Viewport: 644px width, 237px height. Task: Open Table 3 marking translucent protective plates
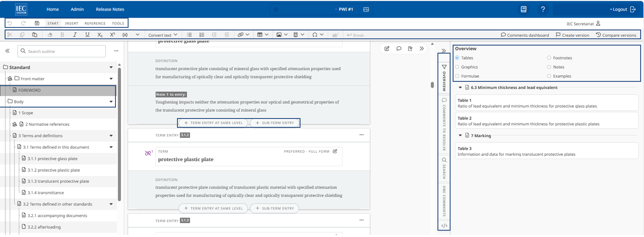point(547,151)
